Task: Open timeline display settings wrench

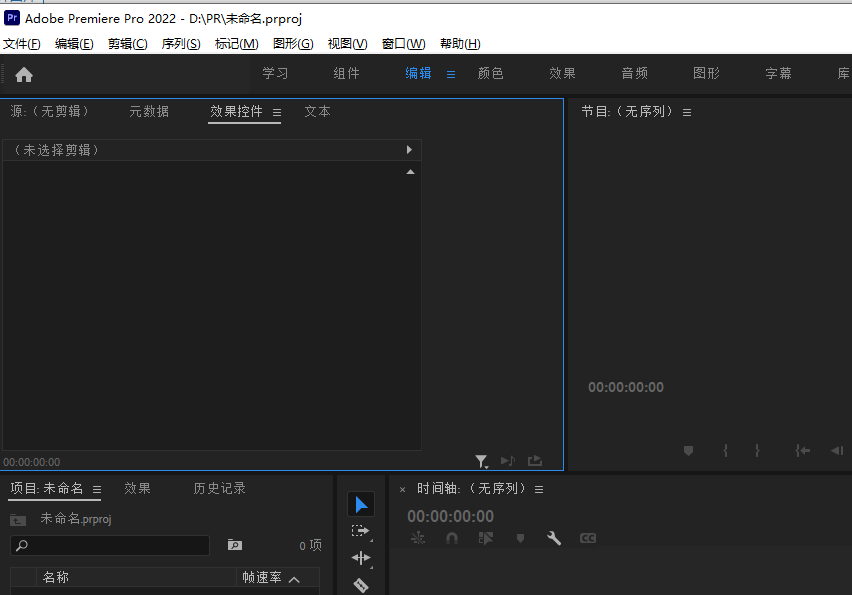Action: pos(554,538)
